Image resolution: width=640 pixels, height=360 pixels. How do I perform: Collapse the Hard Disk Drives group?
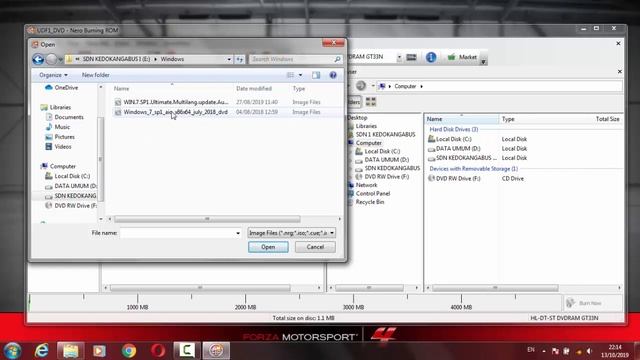[454, 129]
